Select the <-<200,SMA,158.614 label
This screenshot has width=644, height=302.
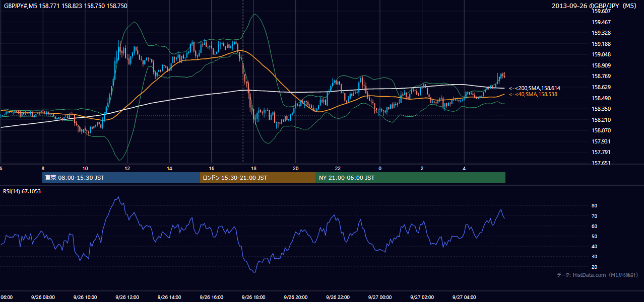tap(534, 88)
